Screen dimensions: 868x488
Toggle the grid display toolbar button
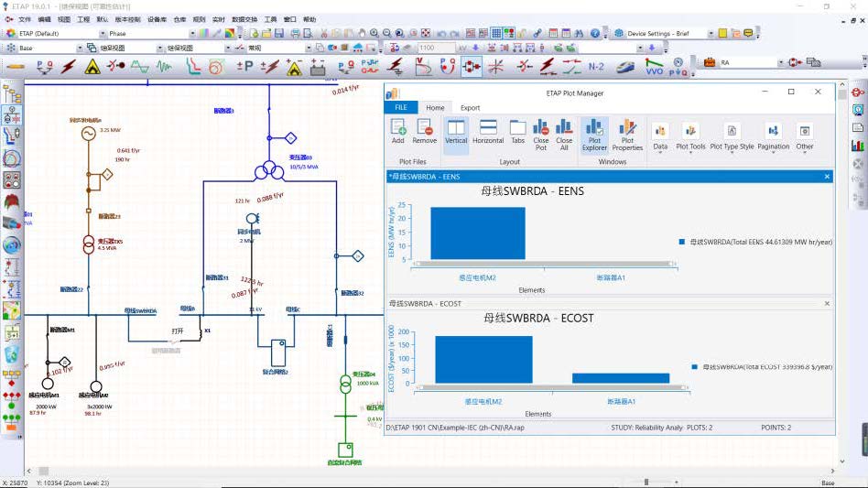pos(495,33)
